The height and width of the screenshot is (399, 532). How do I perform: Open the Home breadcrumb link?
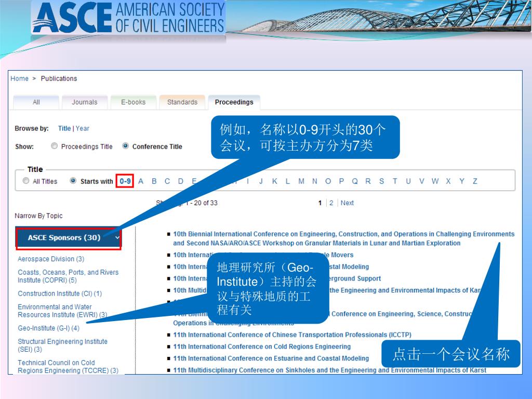click(19, 79)
